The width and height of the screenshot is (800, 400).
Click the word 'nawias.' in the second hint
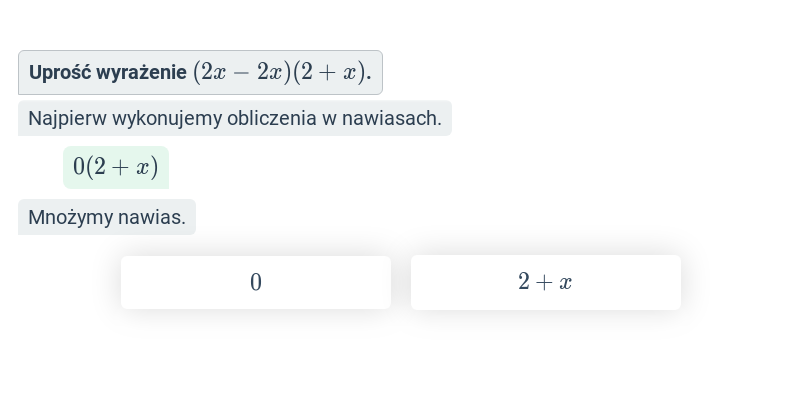[x=152, y=217]
